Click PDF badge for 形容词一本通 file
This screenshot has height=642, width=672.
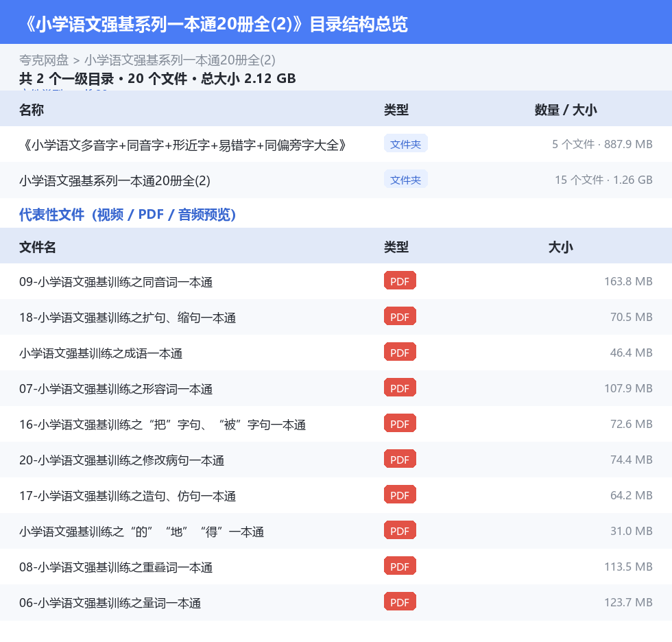click(x=400, y=388)
